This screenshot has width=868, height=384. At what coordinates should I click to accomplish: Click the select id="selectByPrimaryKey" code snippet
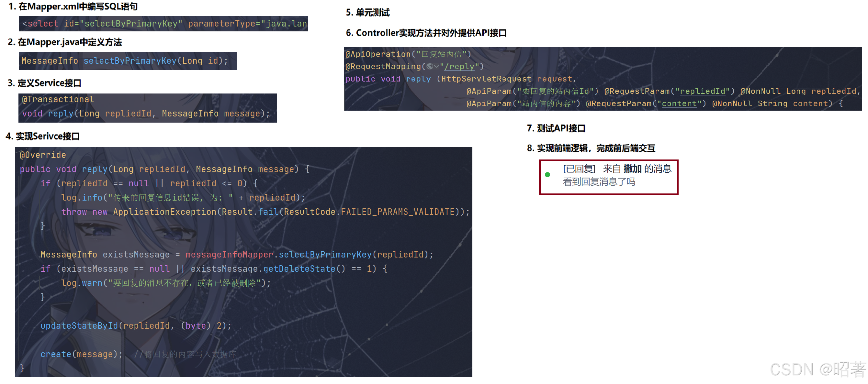163,24
